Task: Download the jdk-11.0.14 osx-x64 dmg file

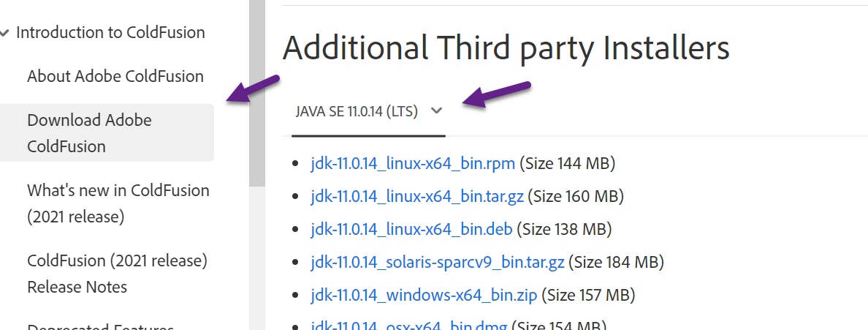Action: coord(409,325)
